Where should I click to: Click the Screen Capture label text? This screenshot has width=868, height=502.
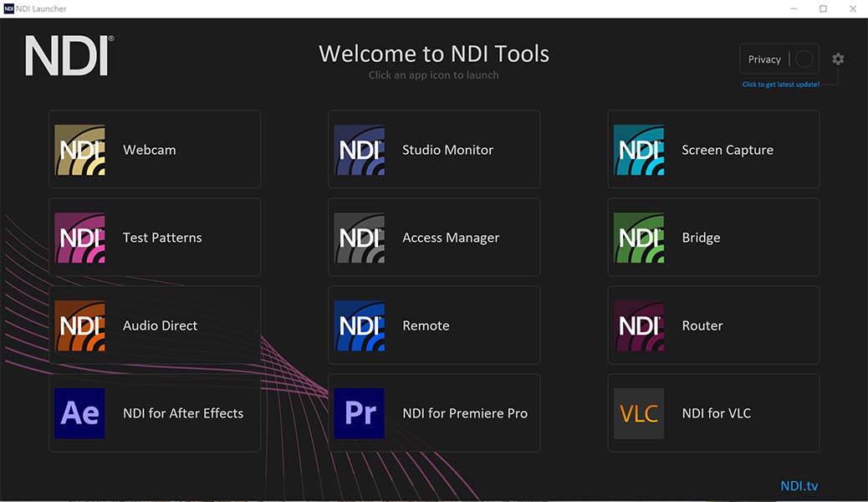728,151
